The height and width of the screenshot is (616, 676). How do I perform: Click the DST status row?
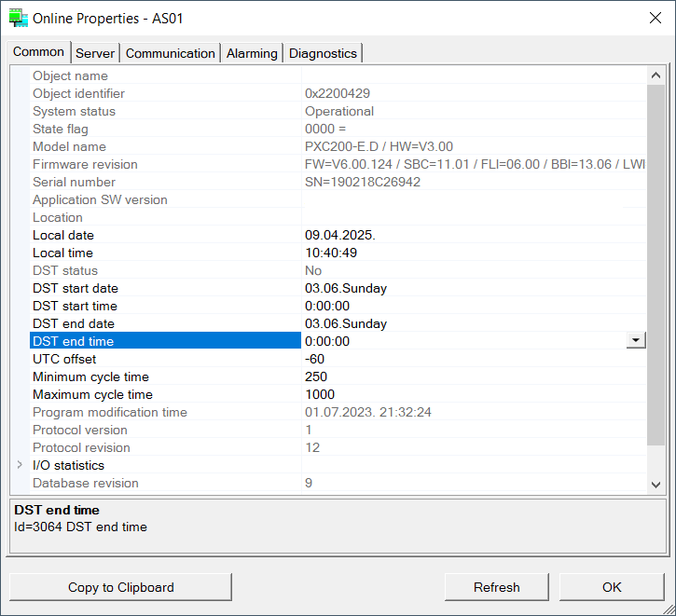(338, 270)
